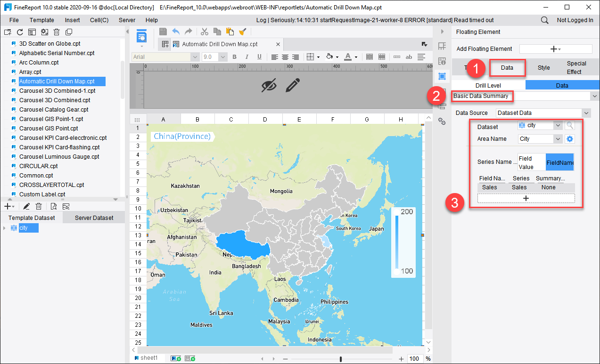
Task: Preview dataset with the magnifier page icon
Action: (54, 206)
